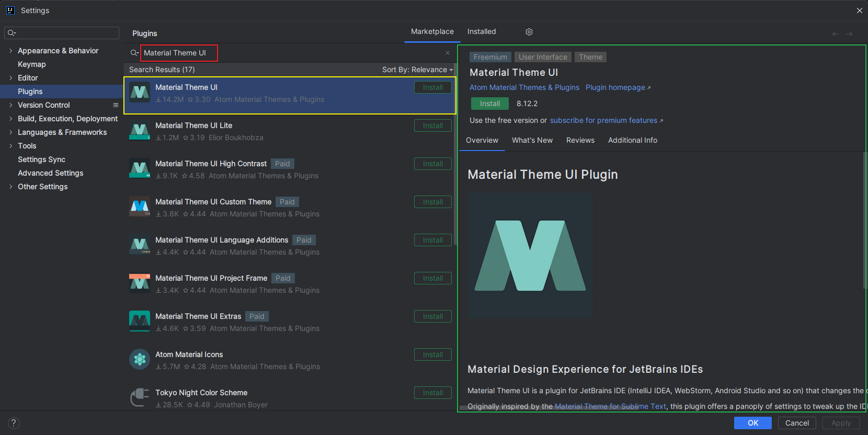Image resolution: width=868 pixels, height=435 pixels.
Task: Expand the Other Settings node
Action: (x=10, y=187)
